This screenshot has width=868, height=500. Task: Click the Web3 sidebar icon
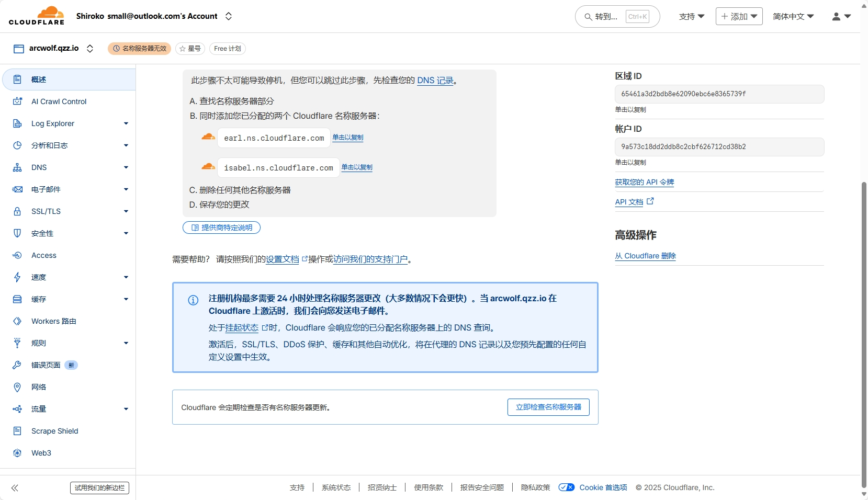click(x=17, y=453)
